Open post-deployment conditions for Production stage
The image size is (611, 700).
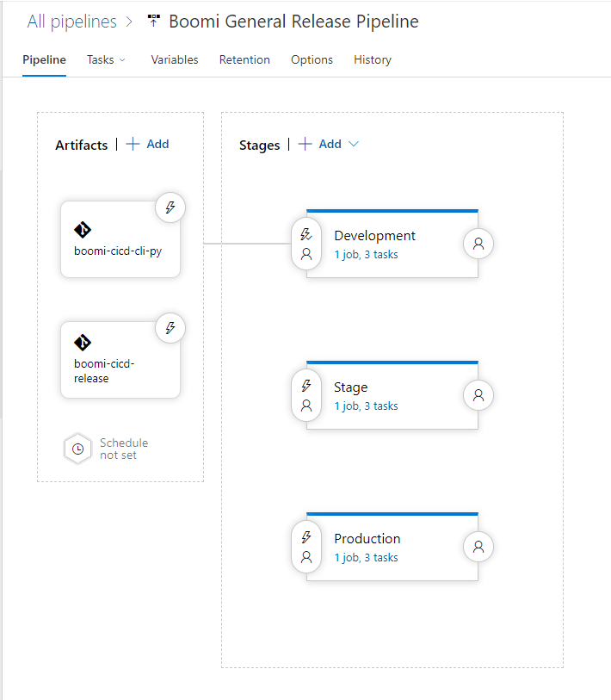coord(478,547)
